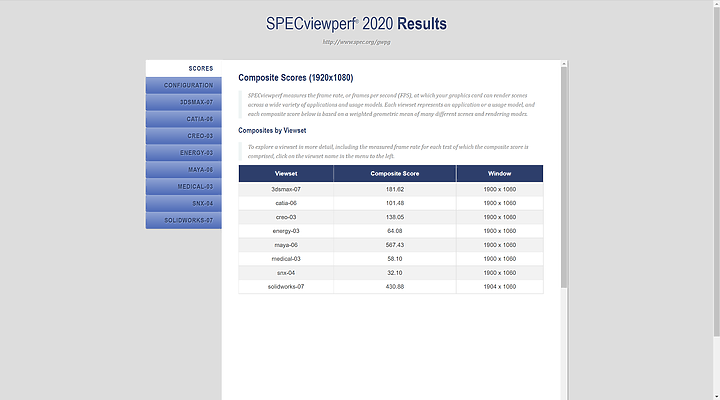Image resolution: width=720 pixels, height=400 pixels.
Task: Open the SCORES tab in sidebar
Action: 184,68
